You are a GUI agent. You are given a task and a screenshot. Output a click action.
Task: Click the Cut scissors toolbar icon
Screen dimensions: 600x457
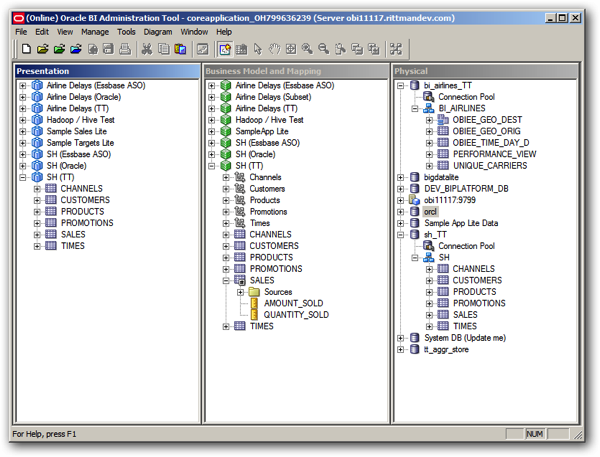147,49
